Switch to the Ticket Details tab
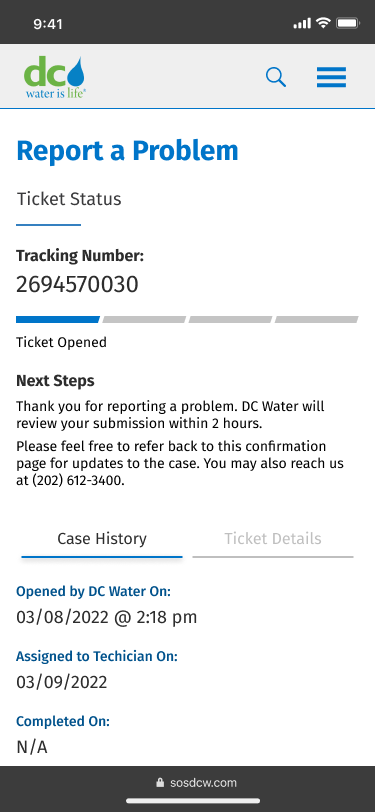Image resolution: width=375 pixels, height=812 pixels. click(273, 539)
